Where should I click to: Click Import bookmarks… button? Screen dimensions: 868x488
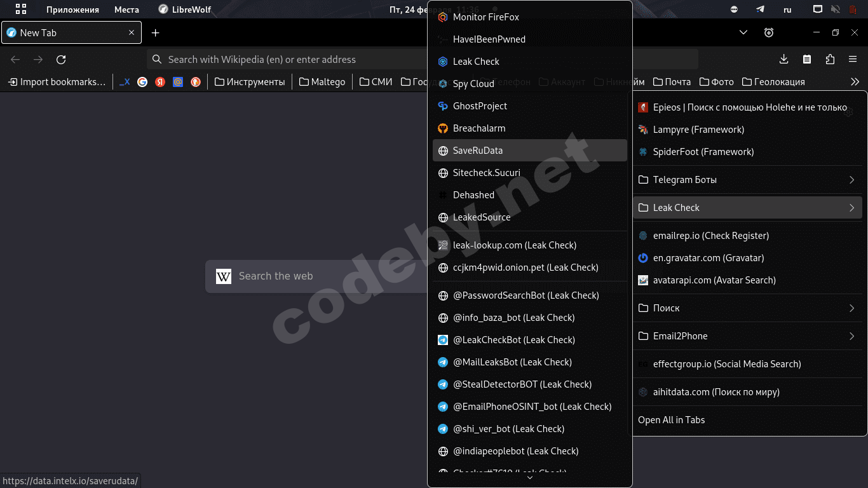point(57,82)
